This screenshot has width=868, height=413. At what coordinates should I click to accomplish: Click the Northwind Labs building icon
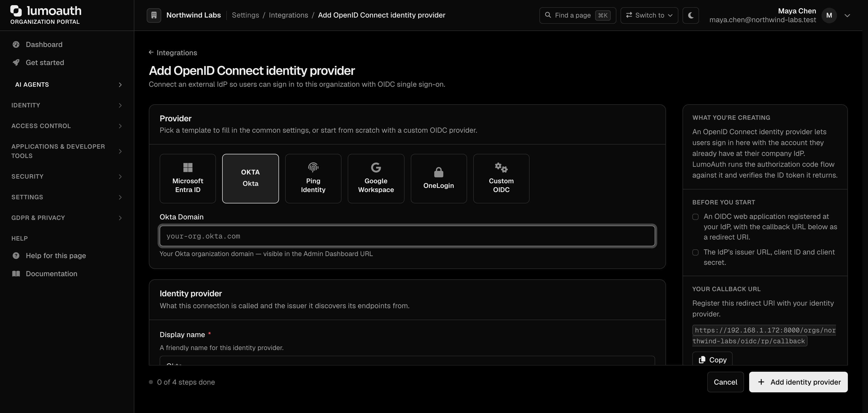[x=154, y=15]
